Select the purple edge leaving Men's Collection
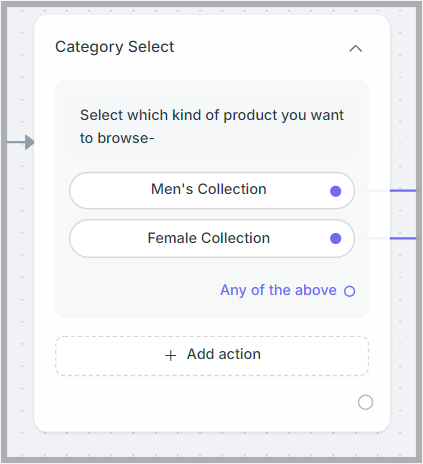423x464 pixels. pos(403,191)
